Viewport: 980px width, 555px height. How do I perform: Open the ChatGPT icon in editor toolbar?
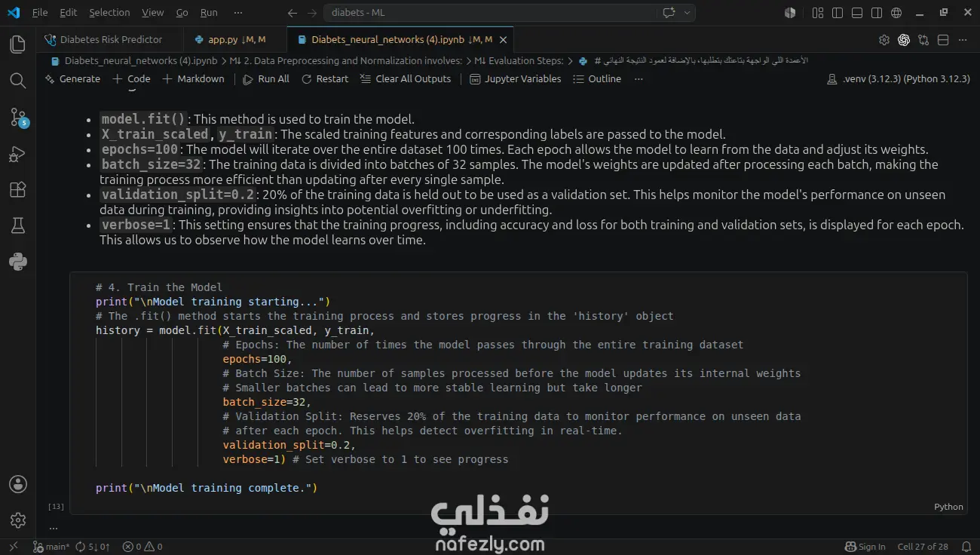click(904, 40)
